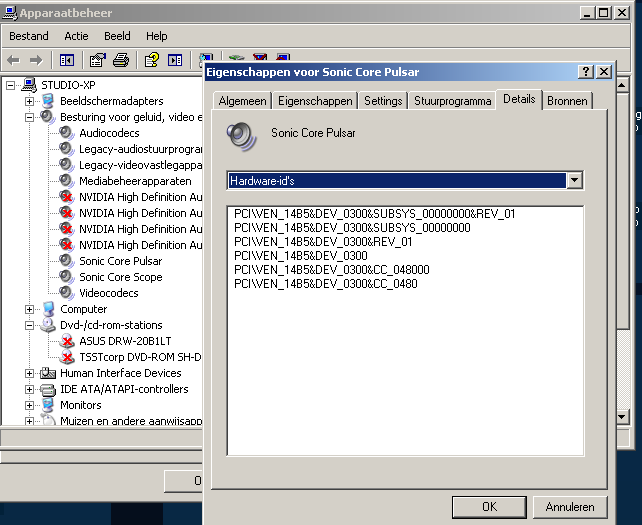This screenshot has width=642, height=525.
Task: Open the Actie menu
Action: click(76, 36)
